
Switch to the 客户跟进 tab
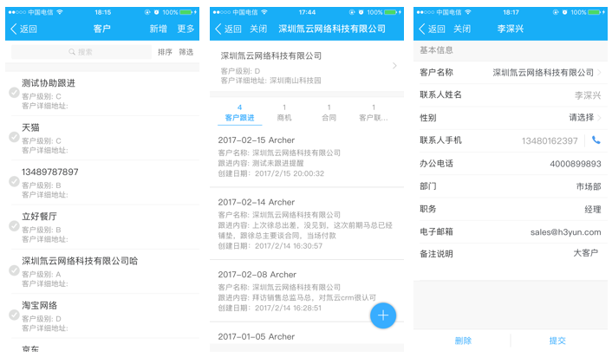(239, 113)
